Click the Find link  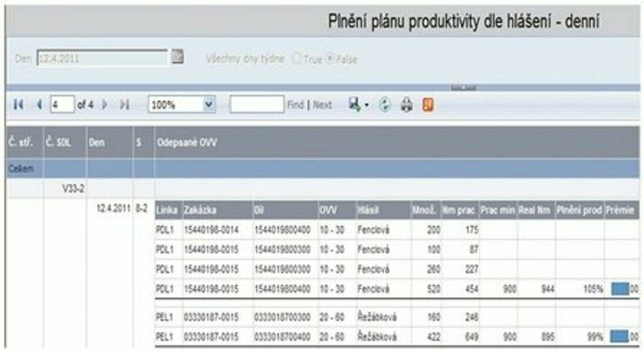[x=295, y=105]
